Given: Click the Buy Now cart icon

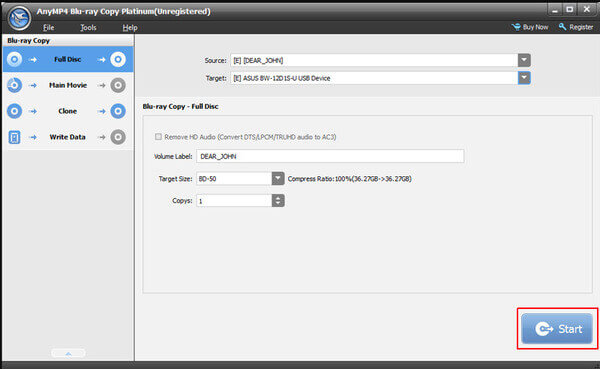Looking at the screenshot, I should (x=516, y=27).
